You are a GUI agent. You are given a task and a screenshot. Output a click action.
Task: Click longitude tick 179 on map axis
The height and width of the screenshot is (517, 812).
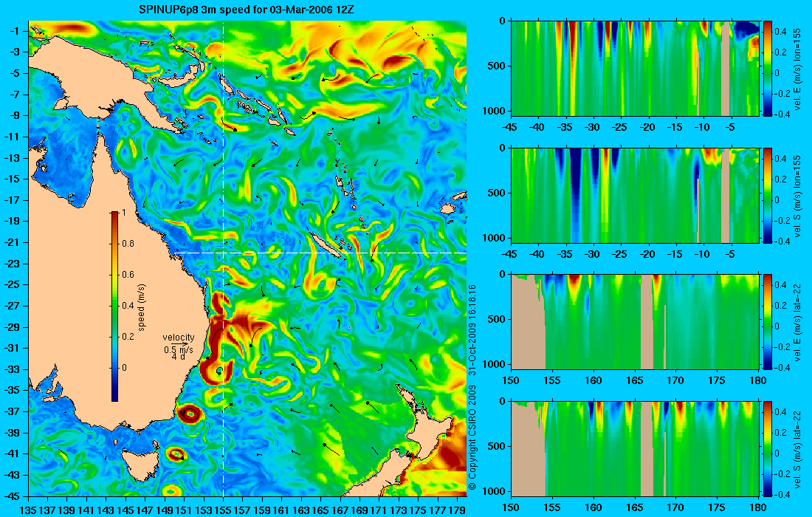[457, 510]
